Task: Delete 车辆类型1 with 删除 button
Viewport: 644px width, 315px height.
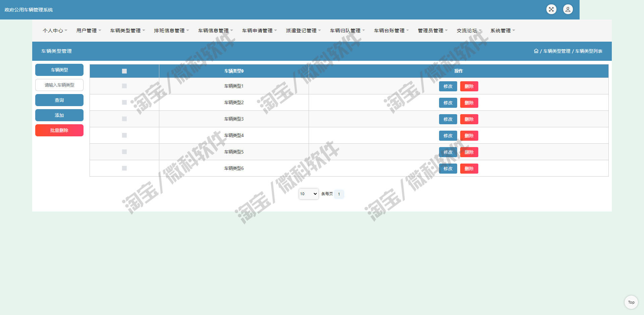Action: tap(469, 86)
